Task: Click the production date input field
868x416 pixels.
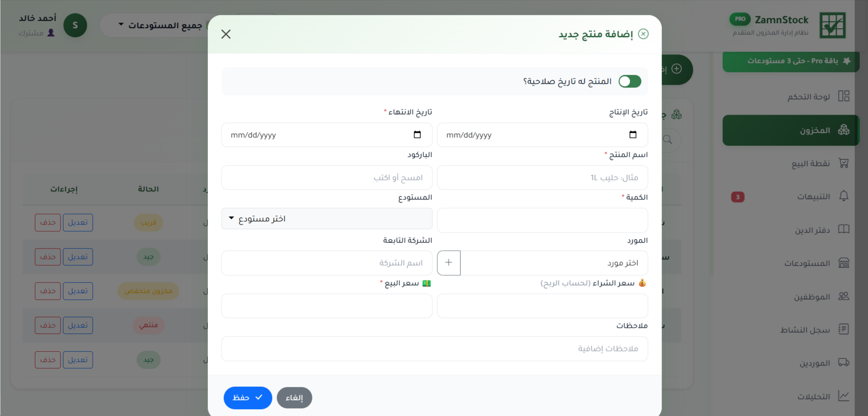Action: (542, 135)
